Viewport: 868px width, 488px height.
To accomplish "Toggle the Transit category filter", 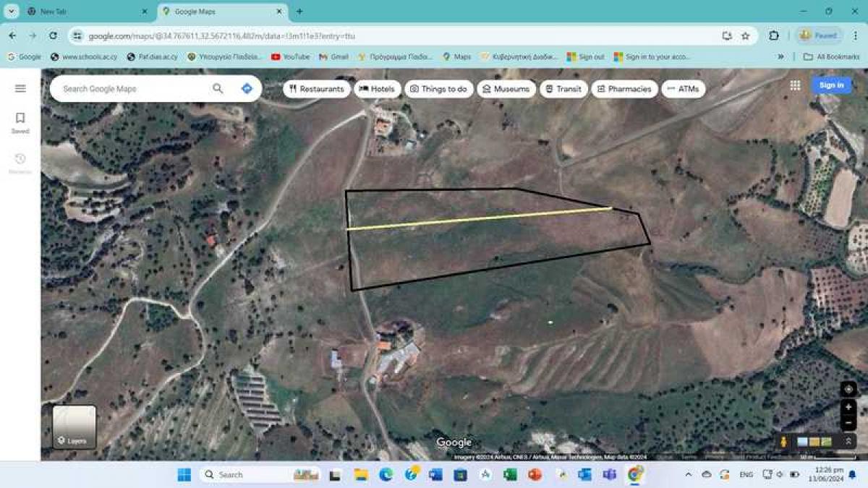I will [564, 89].
